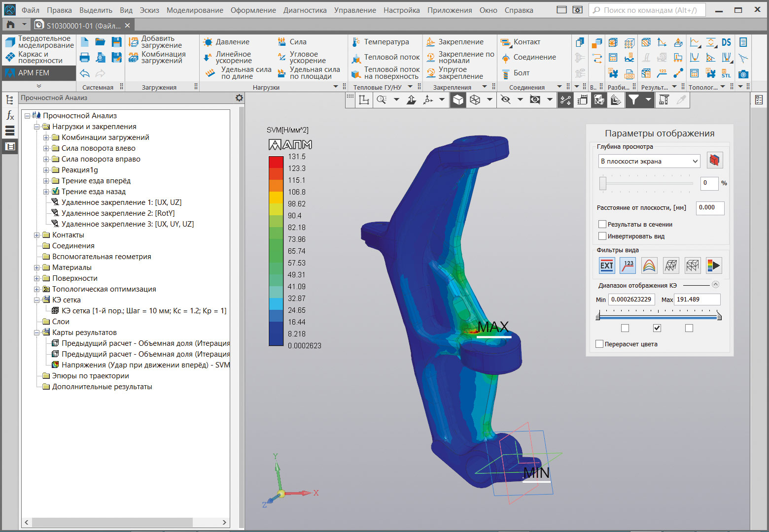The image size is (769, 532).
Task: Click the red cube depth-view icon
Action: click(715, 161)
